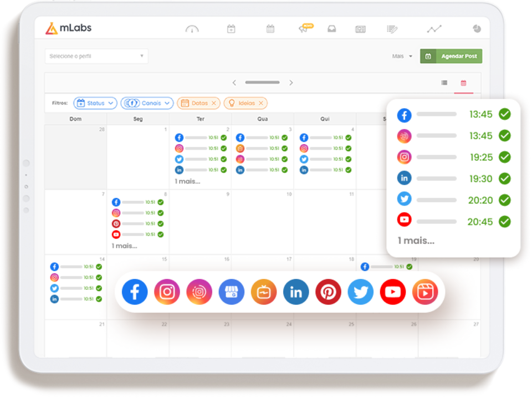Screen dimensions: 532x398
Task: Select the Ter column header
Action: 200,119
